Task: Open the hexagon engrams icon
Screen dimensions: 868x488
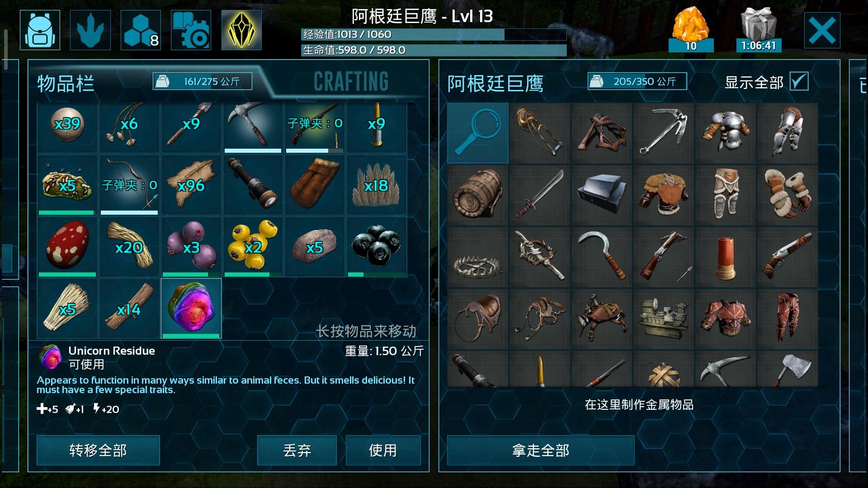Action: pos(141,30)
